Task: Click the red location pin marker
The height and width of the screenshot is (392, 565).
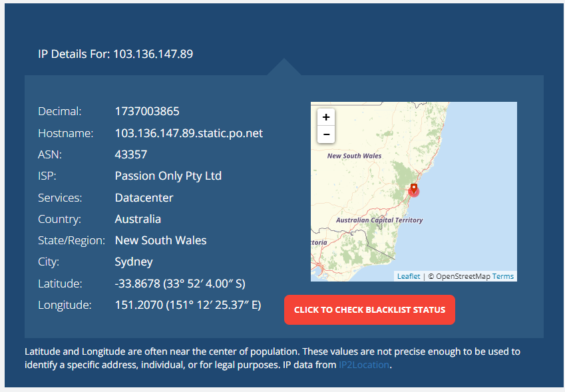Action: [x=414, y=188]
